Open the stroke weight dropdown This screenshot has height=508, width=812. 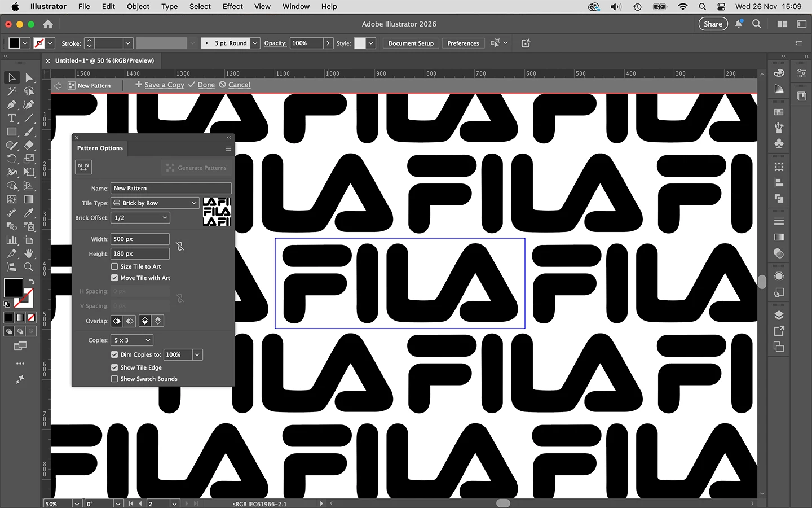click(x=128, y=43)
